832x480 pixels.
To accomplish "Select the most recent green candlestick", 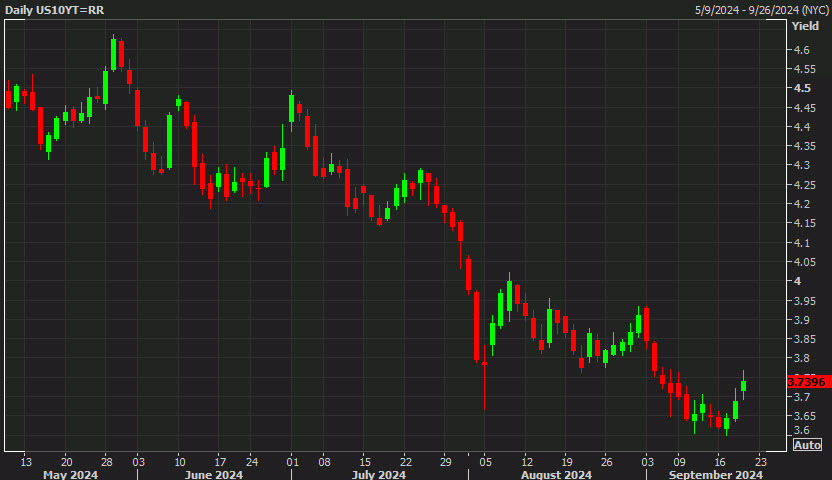I will coord(743,386).
